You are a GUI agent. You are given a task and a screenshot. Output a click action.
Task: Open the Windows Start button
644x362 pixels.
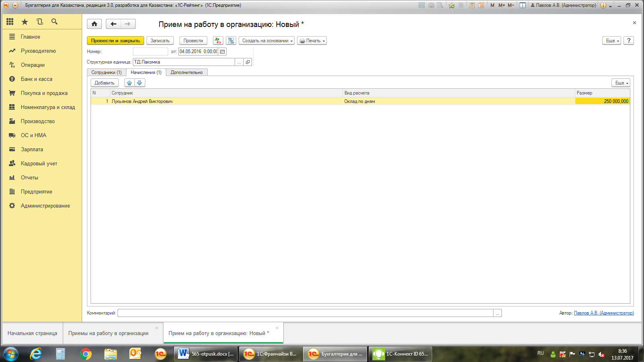pos(11,354)
